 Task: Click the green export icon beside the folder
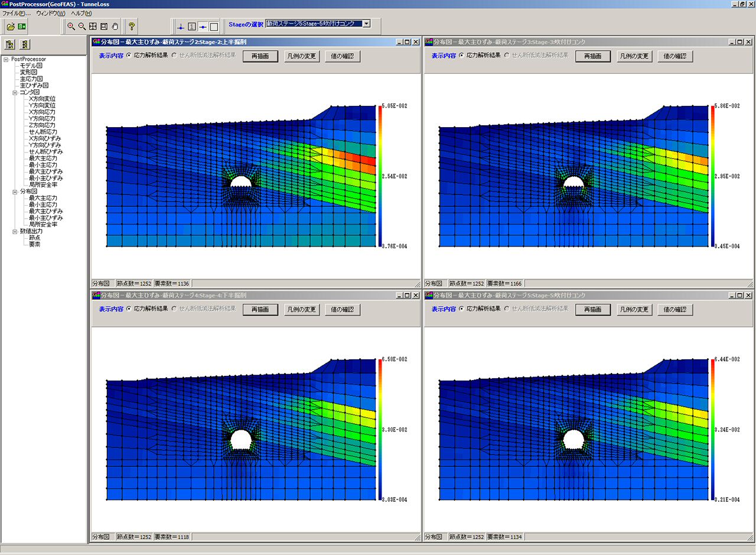22,26
